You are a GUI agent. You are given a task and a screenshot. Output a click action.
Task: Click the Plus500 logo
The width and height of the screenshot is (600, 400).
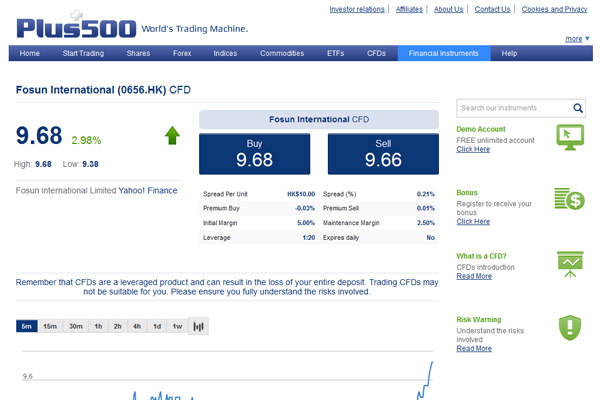[76, 25]
